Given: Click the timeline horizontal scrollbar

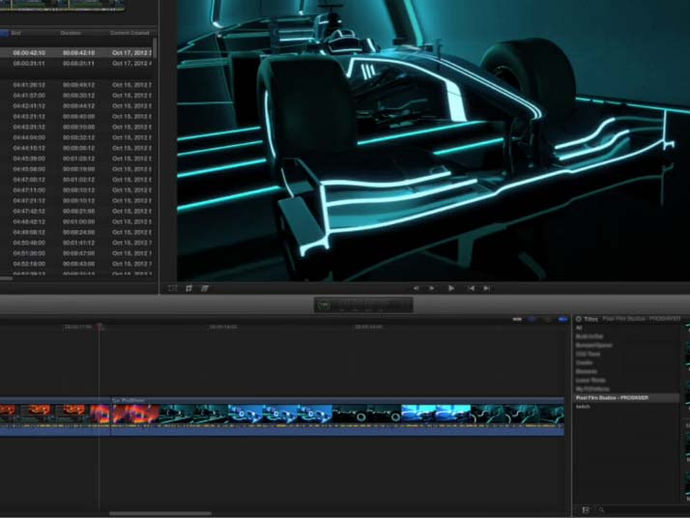Looking at the screenshot, I should pos(160,513).
